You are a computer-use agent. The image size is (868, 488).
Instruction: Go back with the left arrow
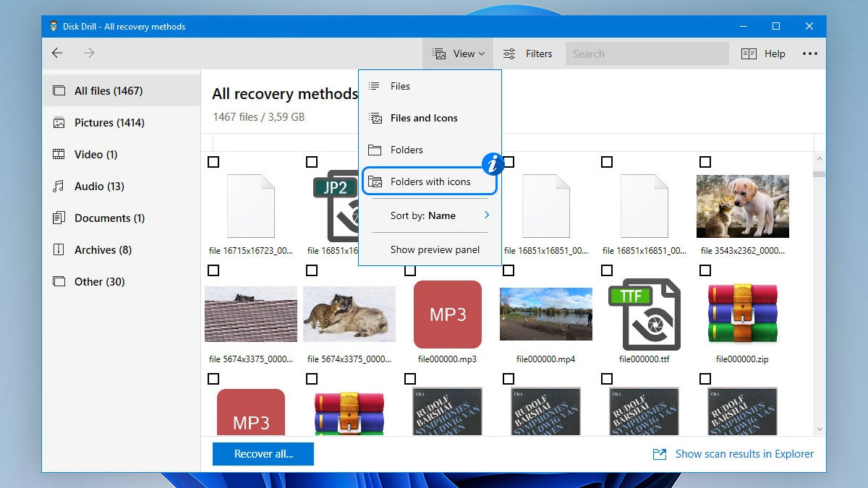[57, 53]
